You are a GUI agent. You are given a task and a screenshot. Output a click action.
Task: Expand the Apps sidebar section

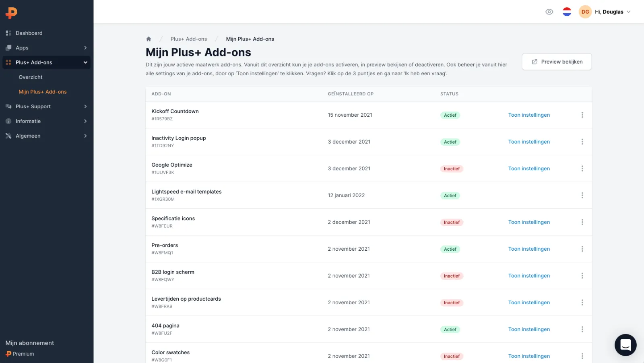[47, 48]
